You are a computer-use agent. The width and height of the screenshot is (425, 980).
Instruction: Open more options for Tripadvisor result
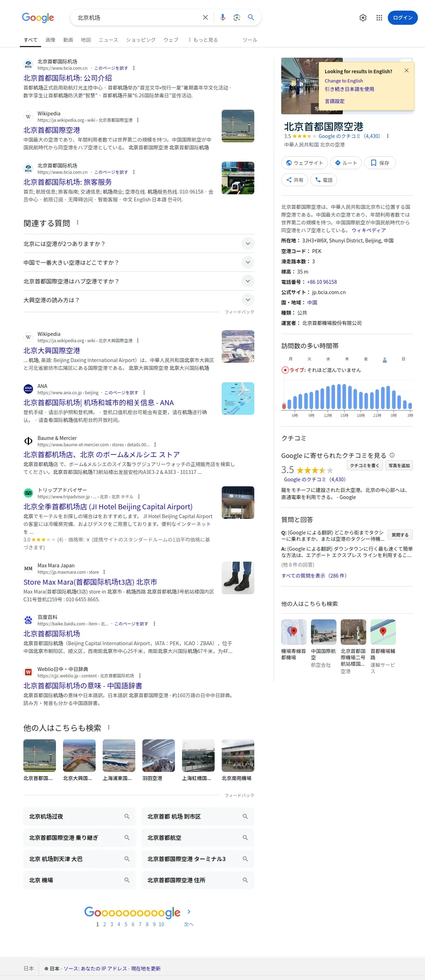[138, 497]
